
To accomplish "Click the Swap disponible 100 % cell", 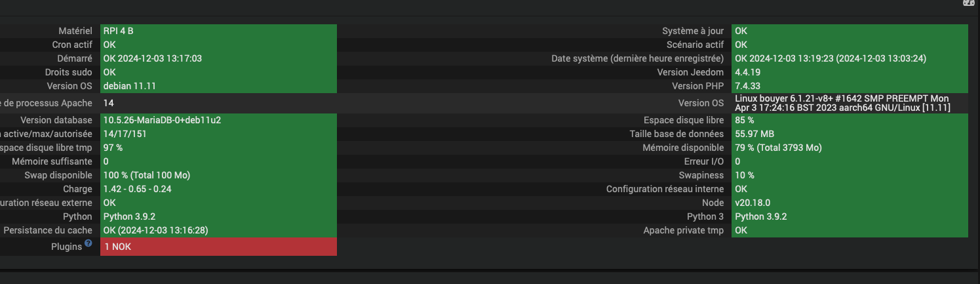I will click(x=218, y=175).
